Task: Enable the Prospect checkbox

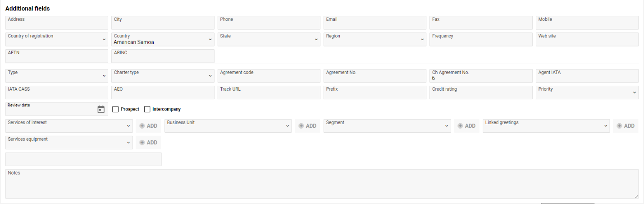Action: (115, 109)
